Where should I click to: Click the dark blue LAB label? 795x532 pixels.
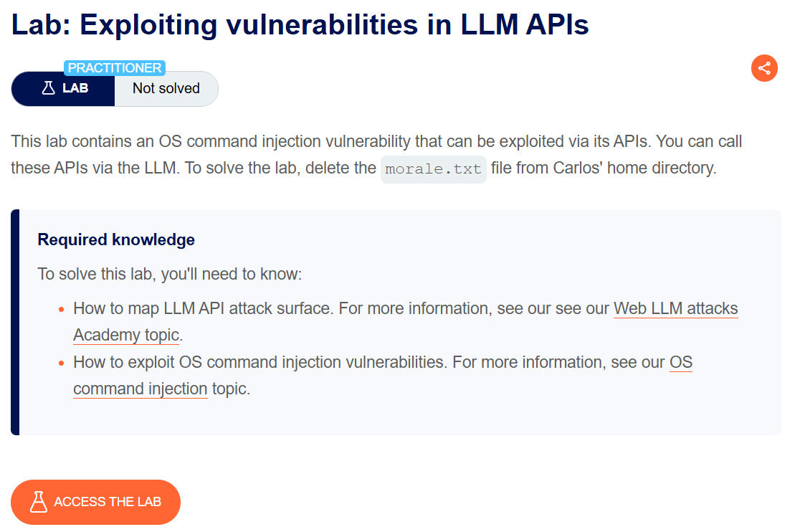[75, 89]
